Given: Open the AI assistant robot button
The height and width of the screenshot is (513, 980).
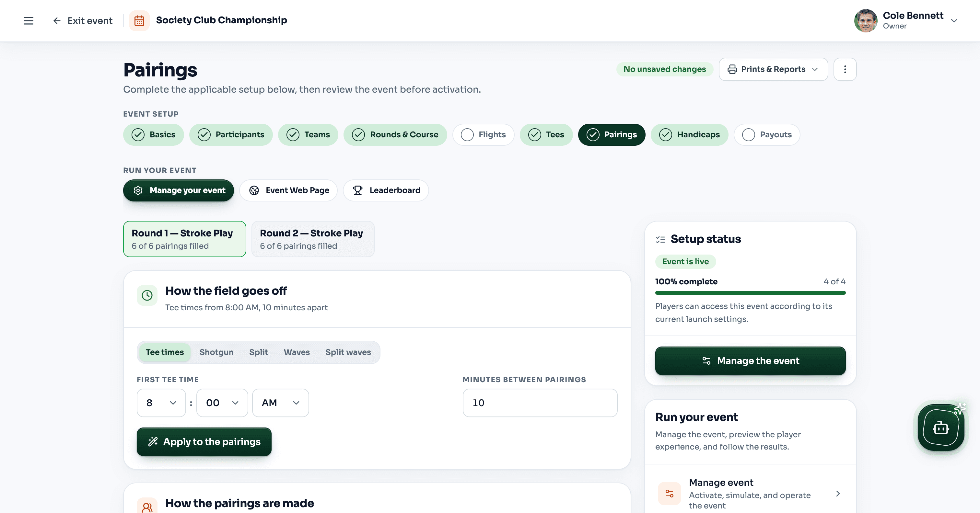Looking at the screenshot, I should tap(941, 427).
